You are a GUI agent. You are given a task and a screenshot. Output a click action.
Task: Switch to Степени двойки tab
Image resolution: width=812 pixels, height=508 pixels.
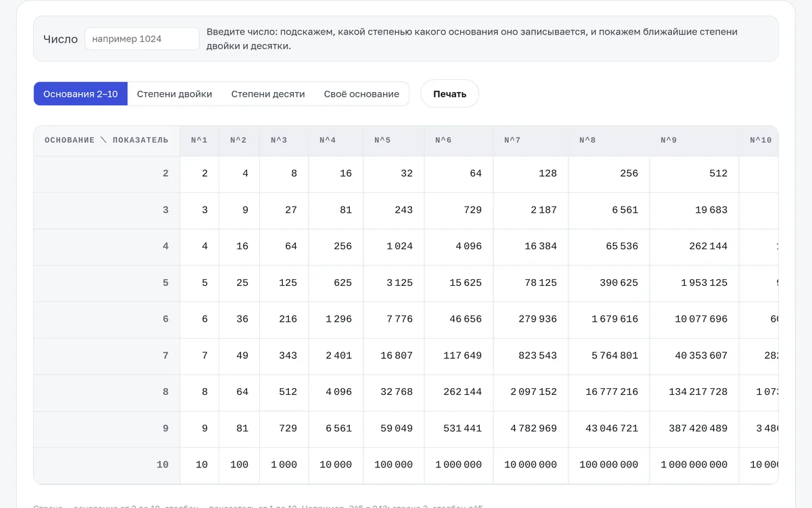tap(175, 94)
